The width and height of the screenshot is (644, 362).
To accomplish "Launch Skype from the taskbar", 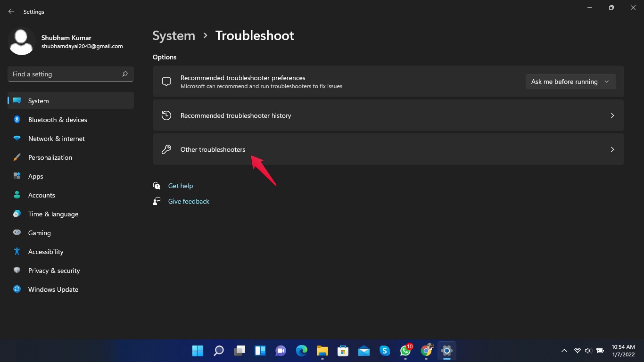I will click(x=384, y=351).
